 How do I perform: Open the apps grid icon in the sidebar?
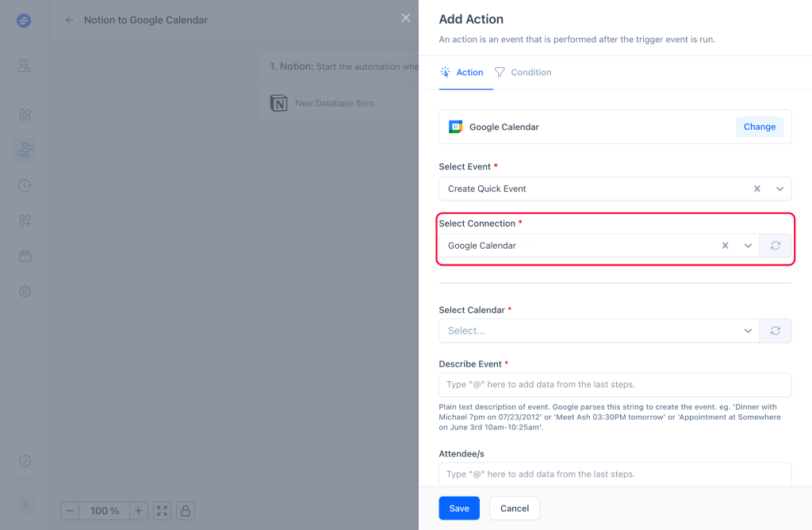pyautogui.click(x=25, y=114)
